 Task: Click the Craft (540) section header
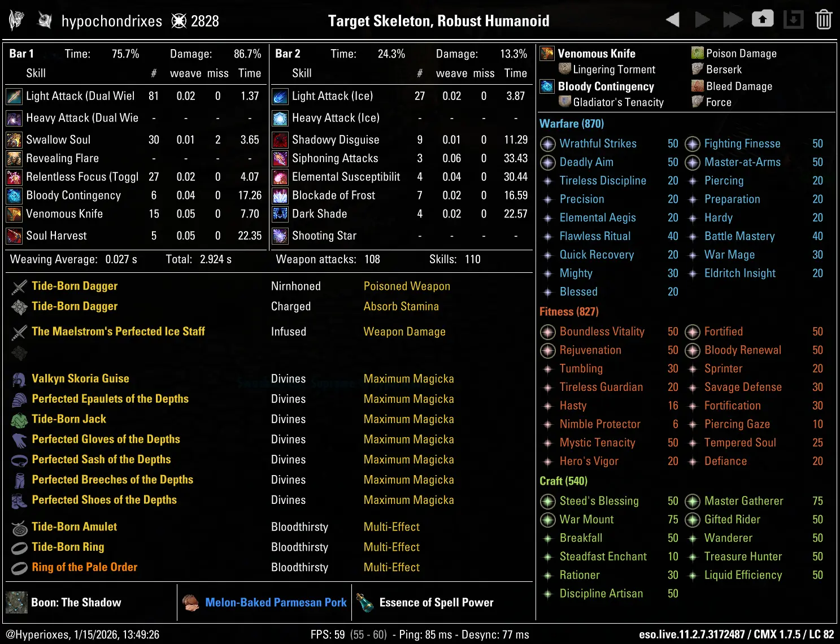point(563,481)
